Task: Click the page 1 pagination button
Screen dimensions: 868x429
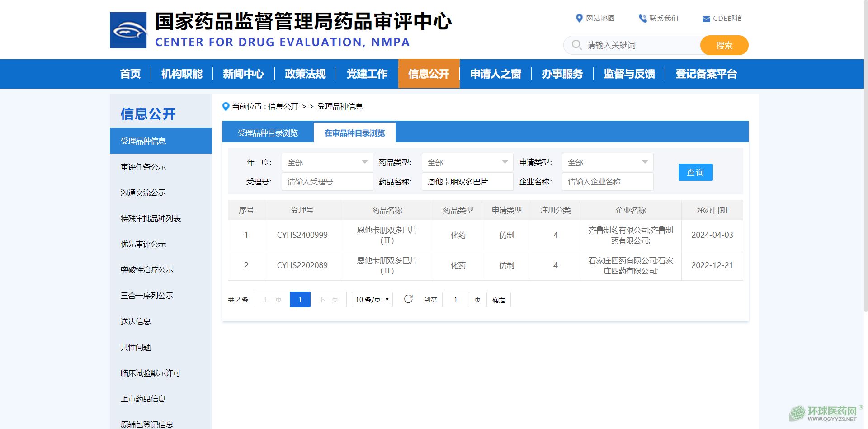Action: 300,300
